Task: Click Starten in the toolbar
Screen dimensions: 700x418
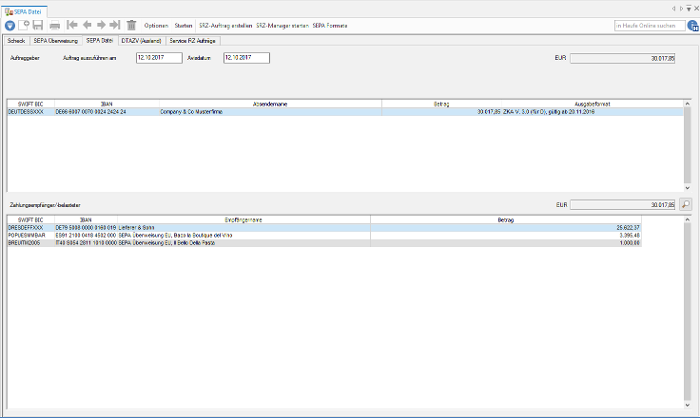Action: point(183,26)
